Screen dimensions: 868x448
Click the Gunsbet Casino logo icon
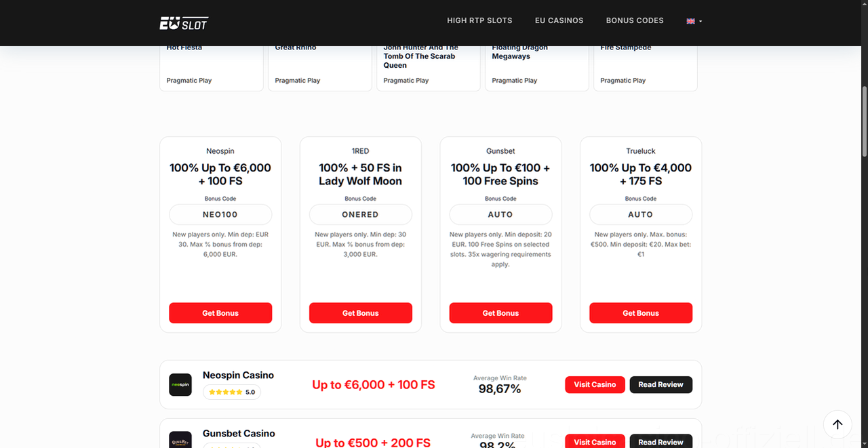pos(180,440)
